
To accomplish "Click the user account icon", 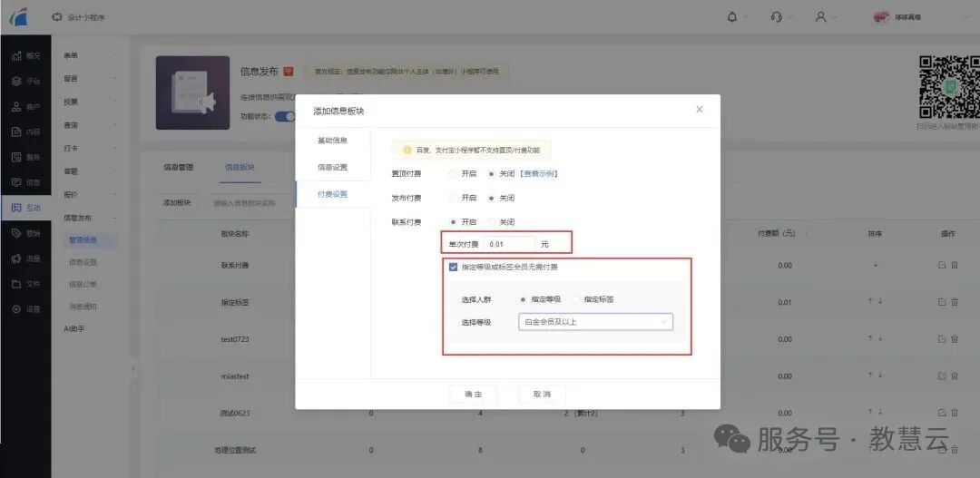I will [x=820, y=16].
